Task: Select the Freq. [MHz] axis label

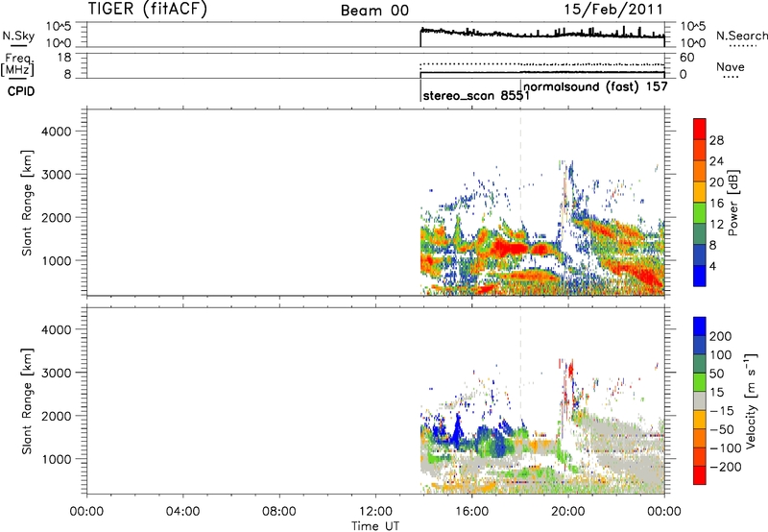Action: 18,64
